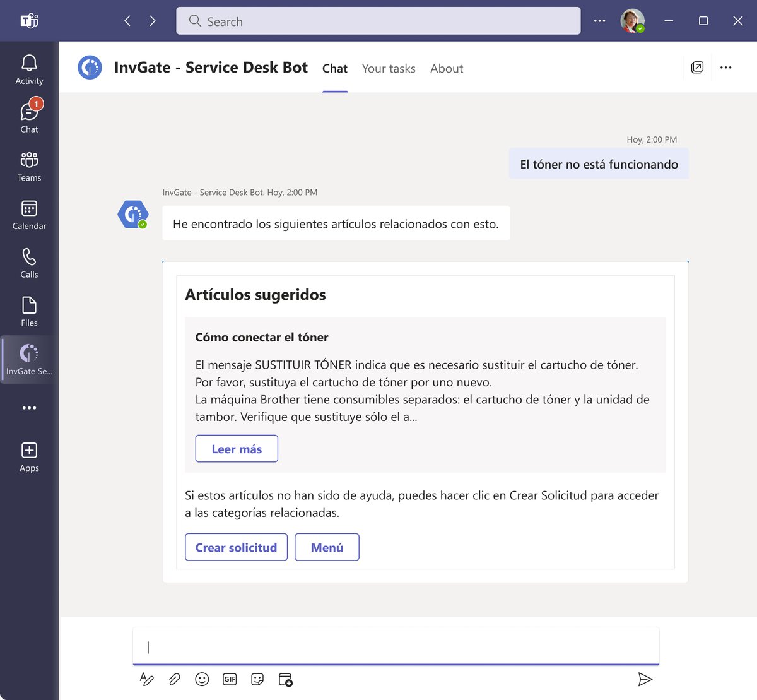757x700 pixels.
Task: Open the sticker picker
Action: click(x=257, y=679)
